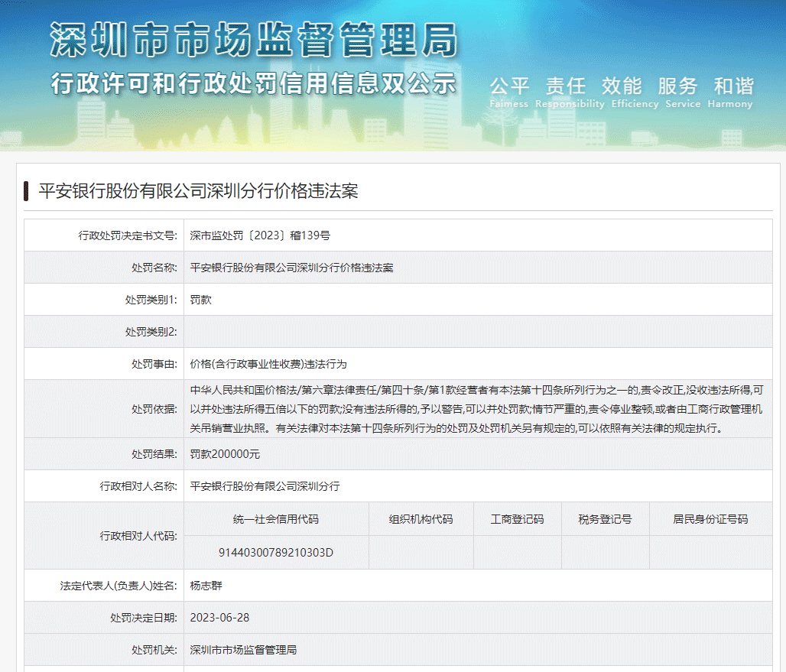This screenshot has width=786, height=672.
Task: Click the decision number 深市监处罚〔2023〕稽139号
Action: [x=260, y=235]
